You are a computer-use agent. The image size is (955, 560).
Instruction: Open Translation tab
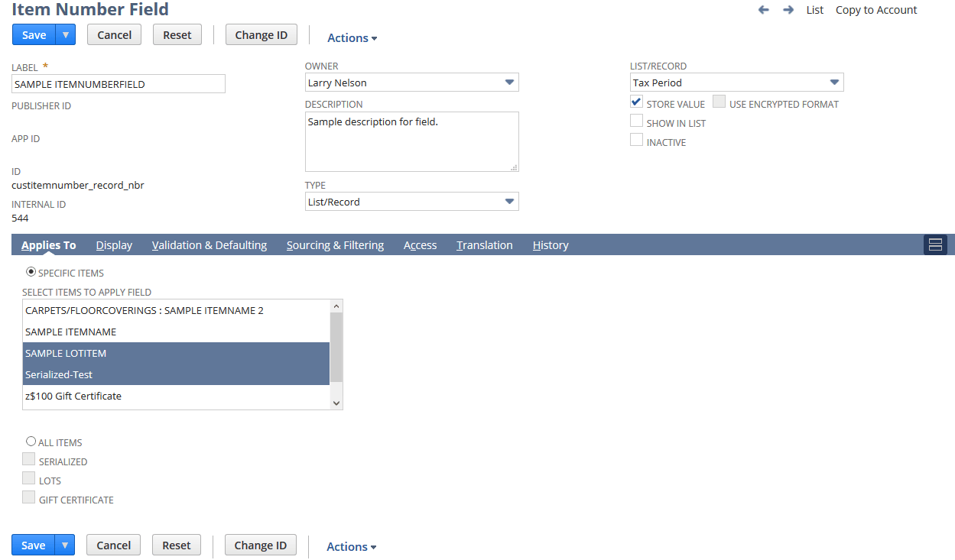(x=485, y=245)
